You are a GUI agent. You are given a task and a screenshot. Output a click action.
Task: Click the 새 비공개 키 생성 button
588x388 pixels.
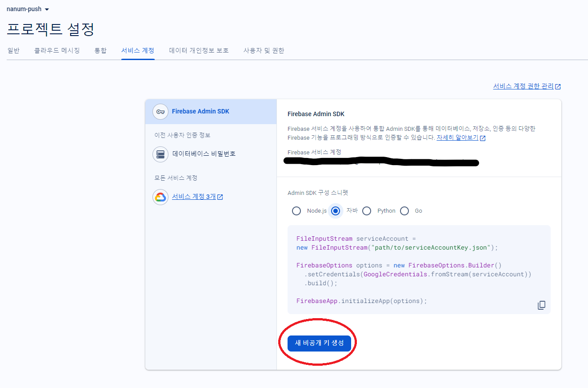tap(319, 343)
